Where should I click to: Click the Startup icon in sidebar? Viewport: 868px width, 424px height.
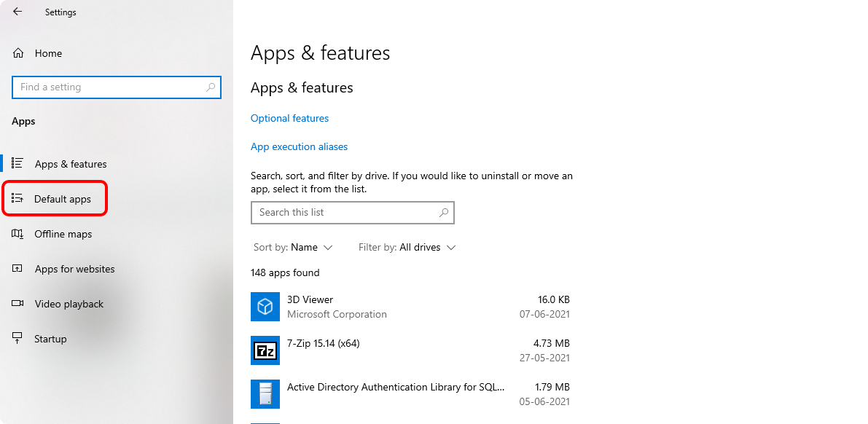pos(18,339)
